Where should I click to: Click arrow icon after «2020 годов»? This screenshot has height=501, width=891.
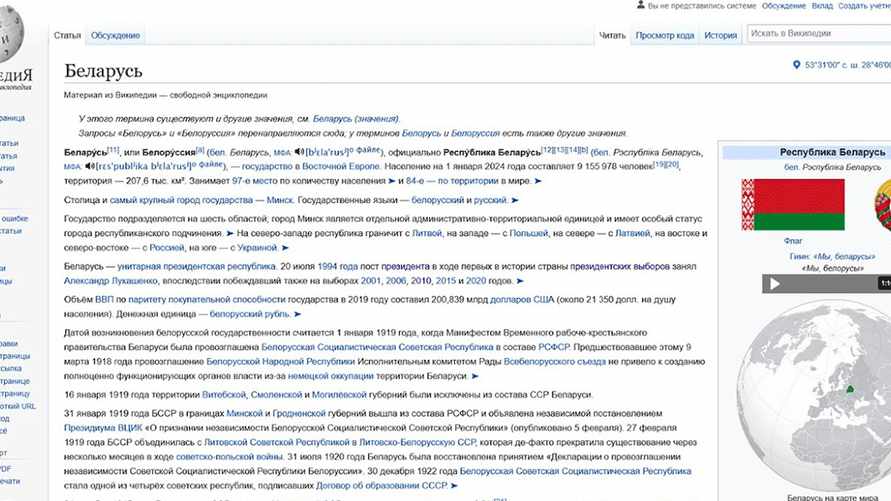click(x=520, y=281)
